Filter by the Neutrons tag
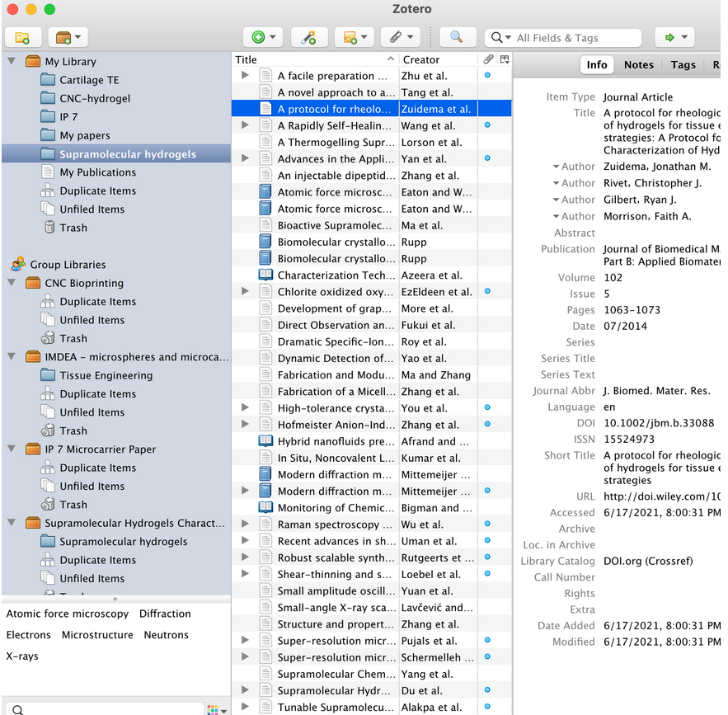The width and height of the screenshot is (728, 715). (167, 635)
